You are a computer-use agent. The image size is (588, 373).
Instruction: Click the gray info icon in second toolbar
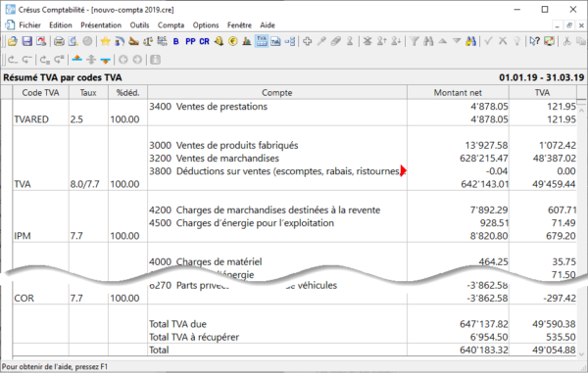click(x=155, y=60)
